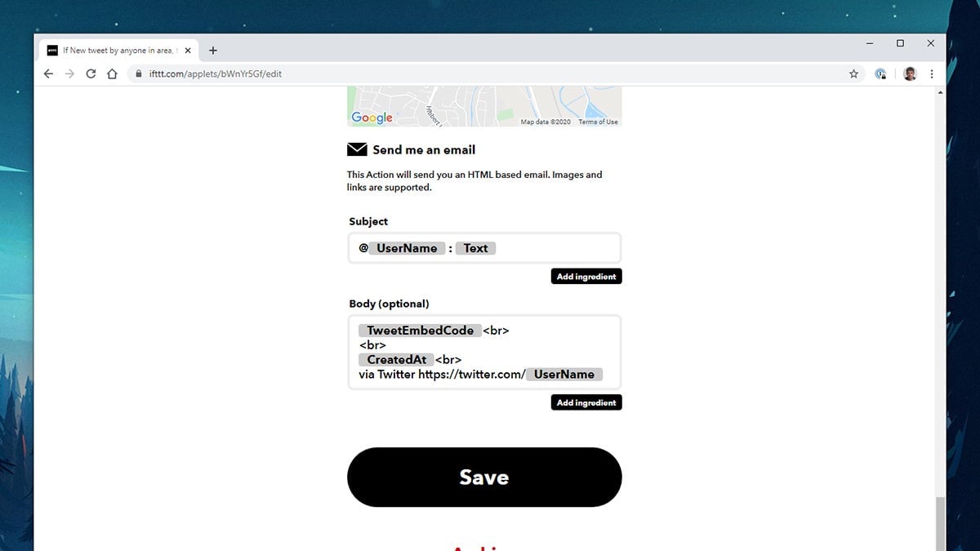Click Add ingredient under the Subject field

[586, 276]
